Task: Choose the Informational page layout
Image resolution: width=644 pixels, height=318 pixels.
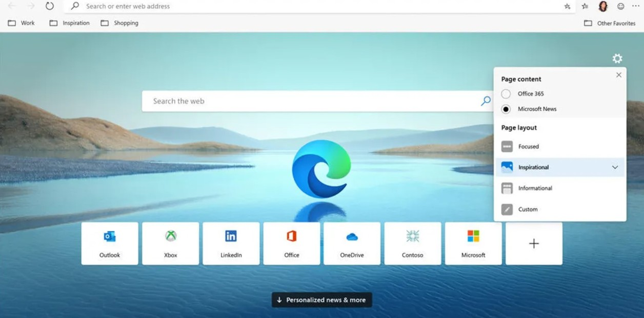Action: click(x=534, y=188)
